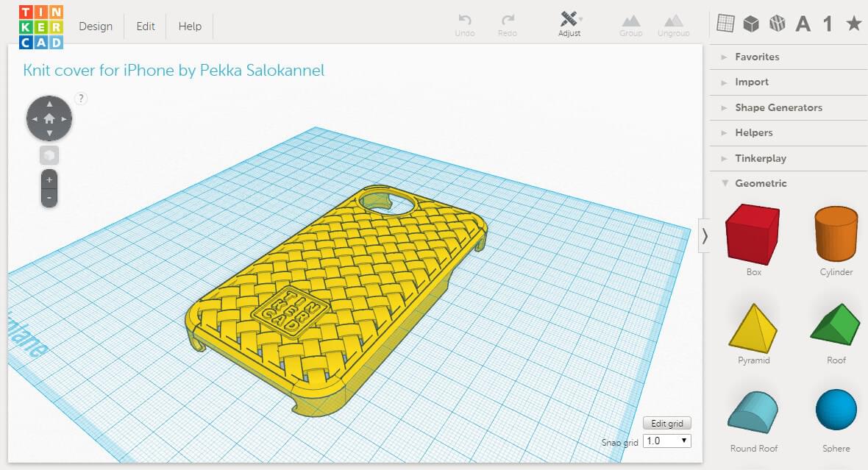Open the Design menu
Viewport: 868px width, 470px height.
tap(96, 26)
